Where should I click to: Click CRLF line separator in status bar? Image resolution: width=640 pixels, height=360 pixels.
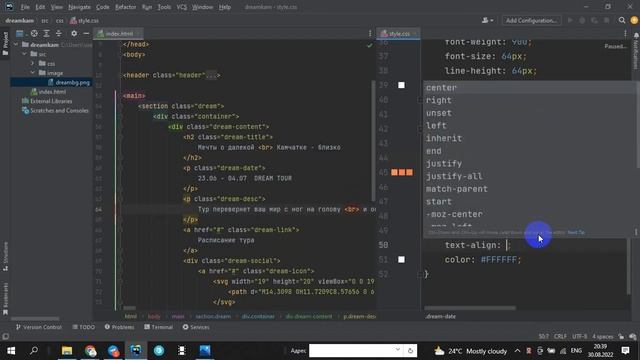coord(560,336)
